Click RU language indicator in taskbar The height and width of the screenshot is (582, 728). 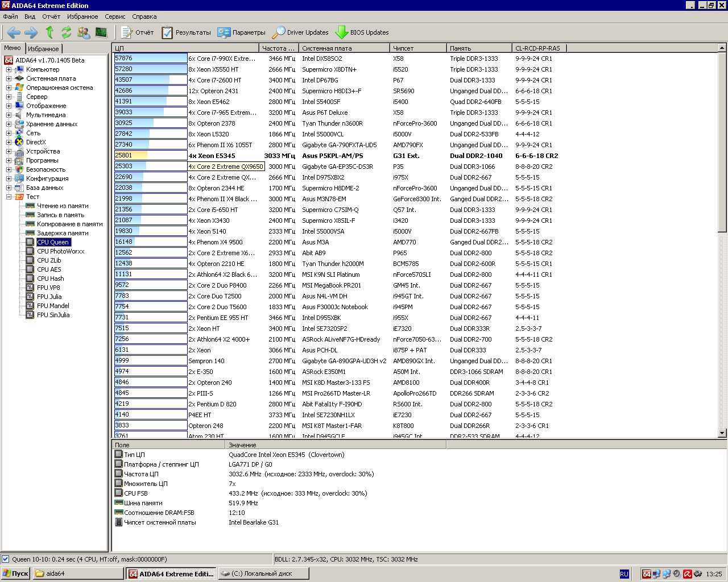click(624, 574)
